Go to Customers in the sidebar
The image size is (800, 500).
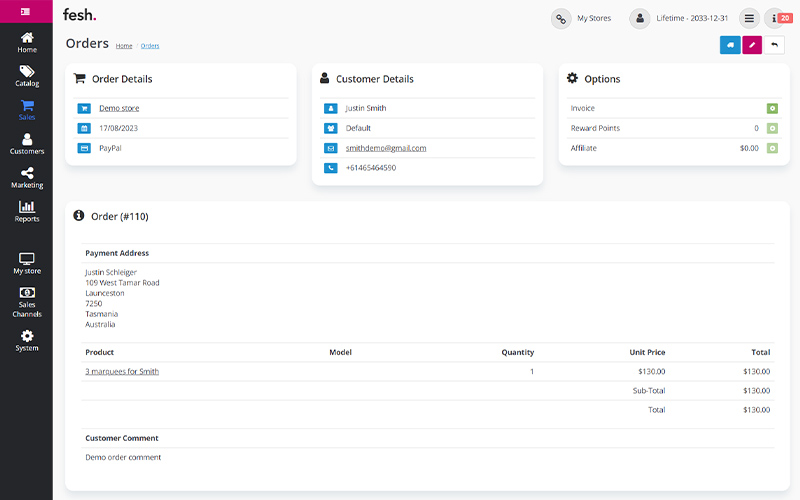(x=27, y=144)
